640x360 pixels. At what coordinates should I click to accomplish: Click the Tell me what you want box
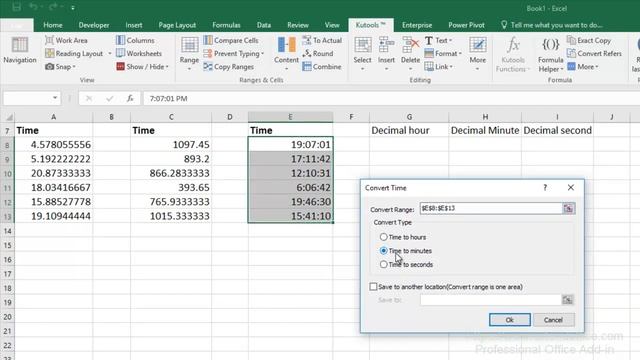551,25
